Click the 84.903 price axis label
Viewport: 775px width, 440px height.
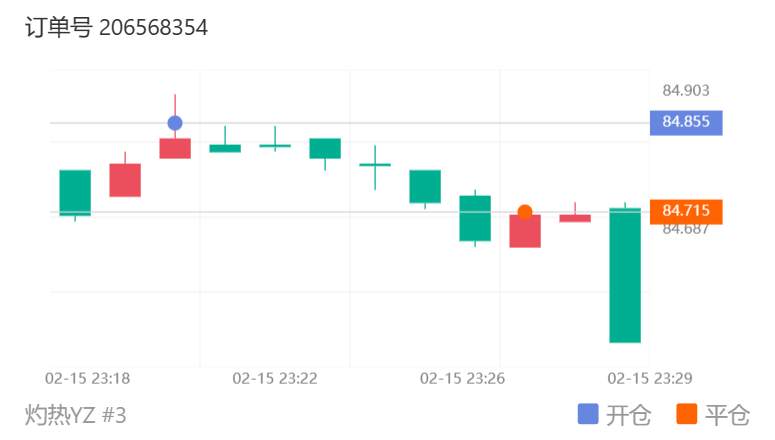pyautogui.click(x=686, y=90)
